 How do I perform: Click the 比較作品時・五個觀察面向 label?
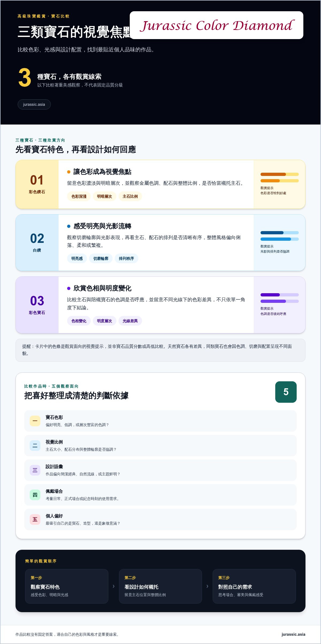(51, 386)
